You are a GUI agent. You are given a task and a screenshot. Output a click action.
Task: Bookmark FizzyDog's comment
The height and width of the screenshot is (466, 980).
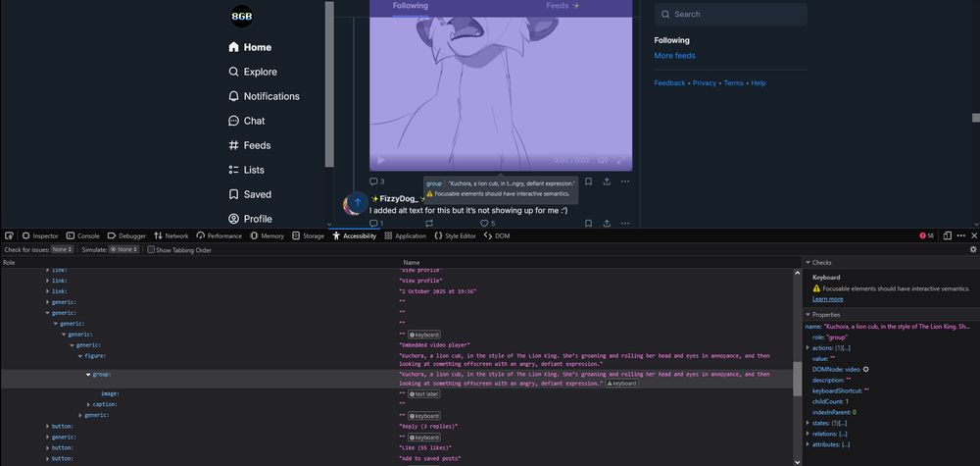[x=588, y=224]
